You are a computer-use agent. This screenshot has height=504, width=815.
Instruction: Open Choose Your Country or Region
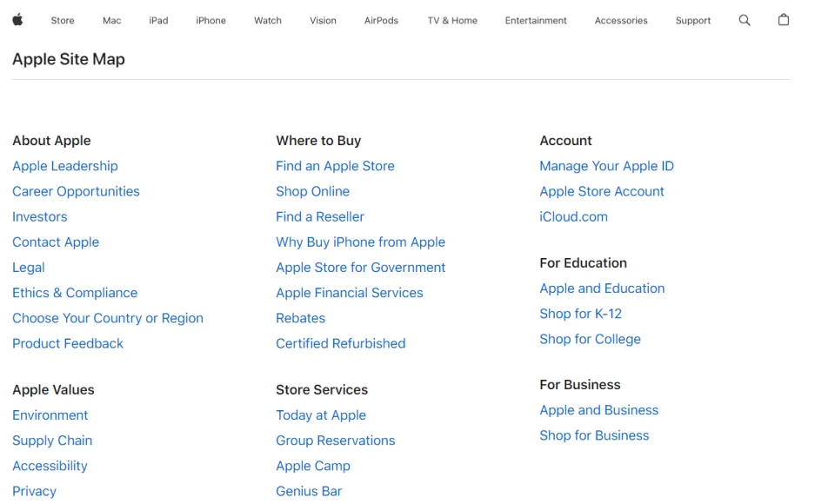pos(108,318)
